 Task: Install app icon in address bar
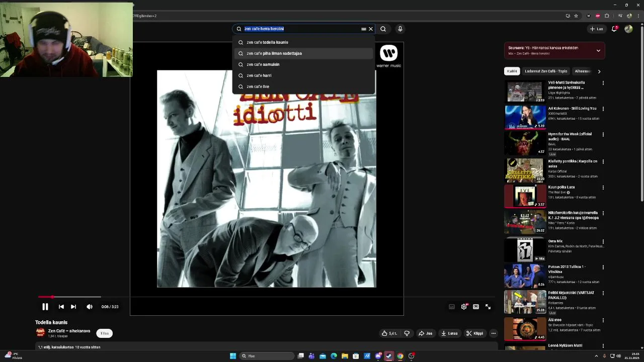click(568, 16)
